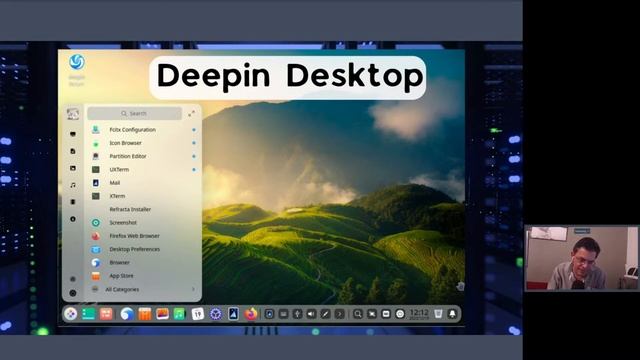This screenshot has height=360, width=640.
Task: Open Music folder from launcher sidebar
Action: tap(73, 185)
